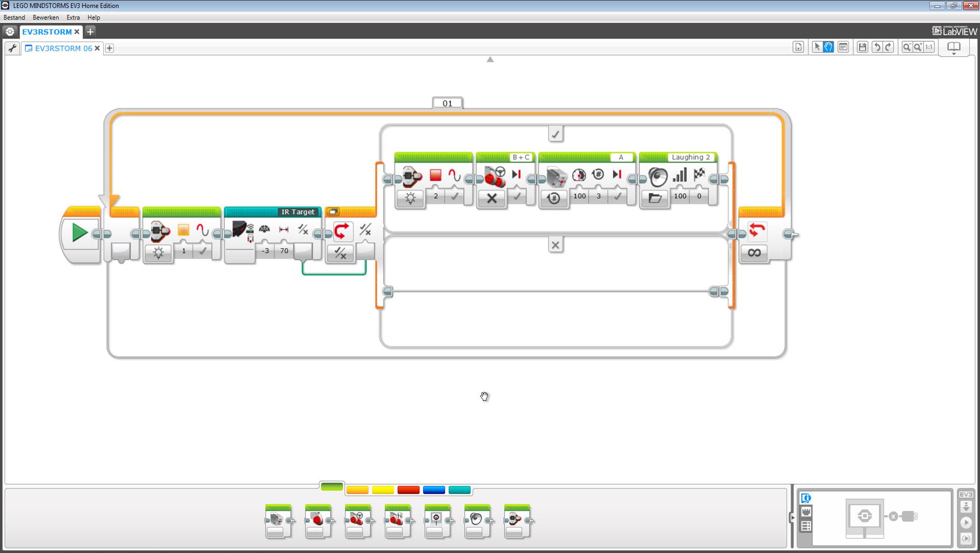
Task: Edit the -3 lower bound value
Action: coord(265,251)
